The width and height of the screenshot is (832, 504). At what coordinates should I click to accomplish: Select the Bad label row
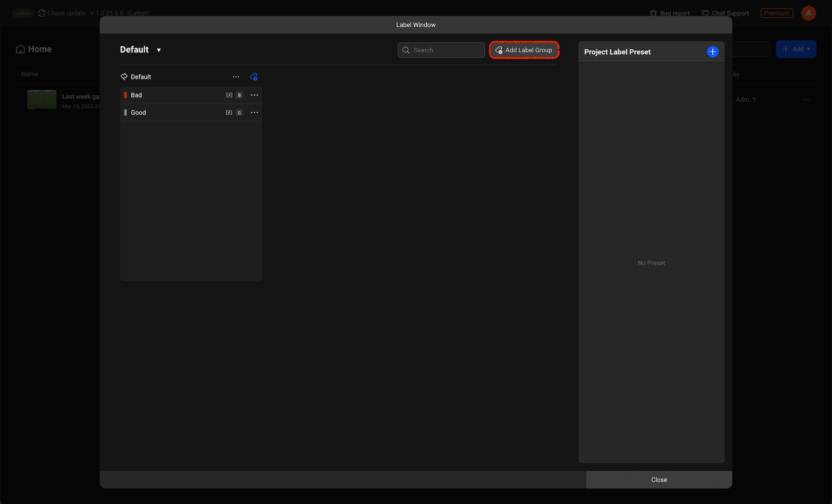tap(173, 95)
